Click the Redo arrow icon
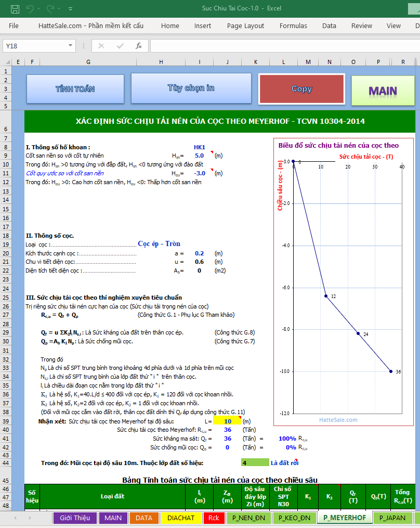 click(50, 8)
